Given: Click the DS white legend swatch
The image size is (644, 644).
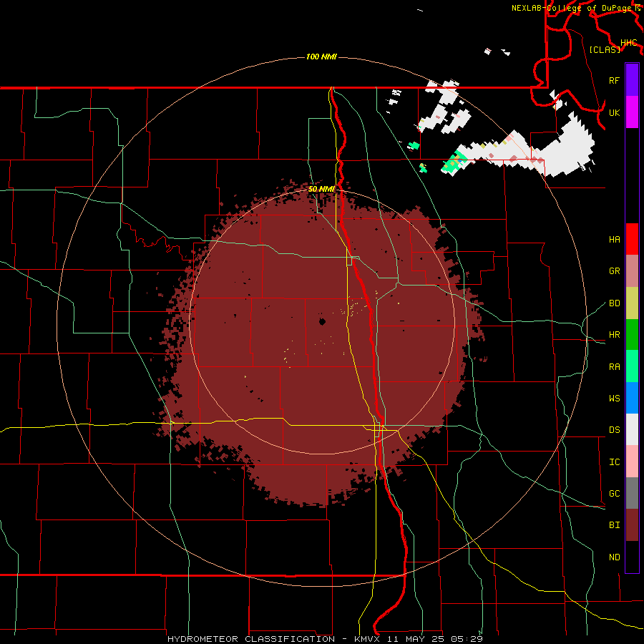Looking at the screenshot, I should (x=632, y=429).
